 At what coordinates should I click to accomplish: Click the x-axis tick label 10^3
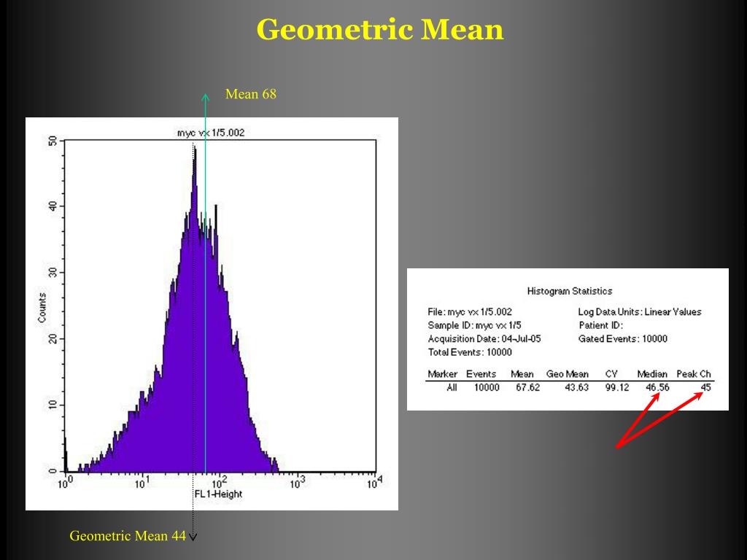296,483
